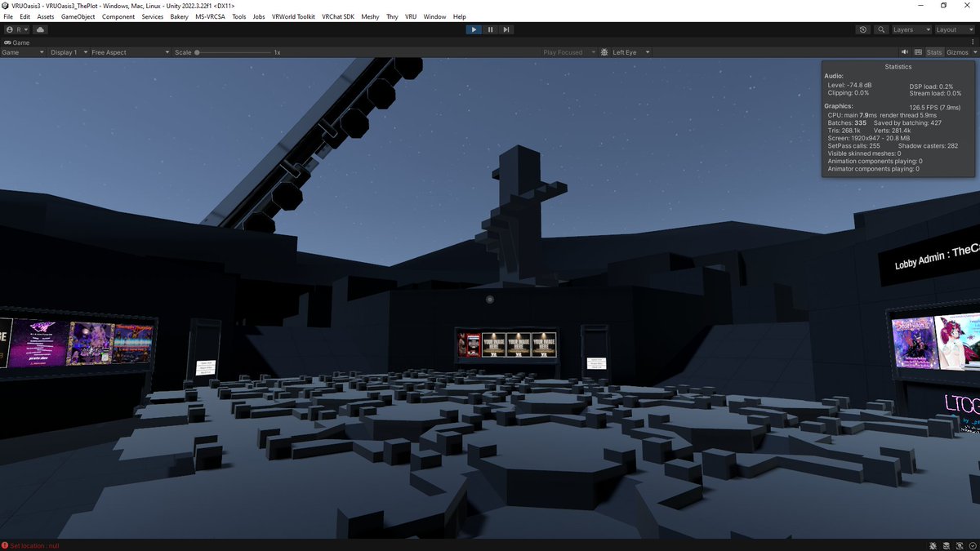Pause the game with the Pause button
The image size is (980, 551).
tap(490, 29)
